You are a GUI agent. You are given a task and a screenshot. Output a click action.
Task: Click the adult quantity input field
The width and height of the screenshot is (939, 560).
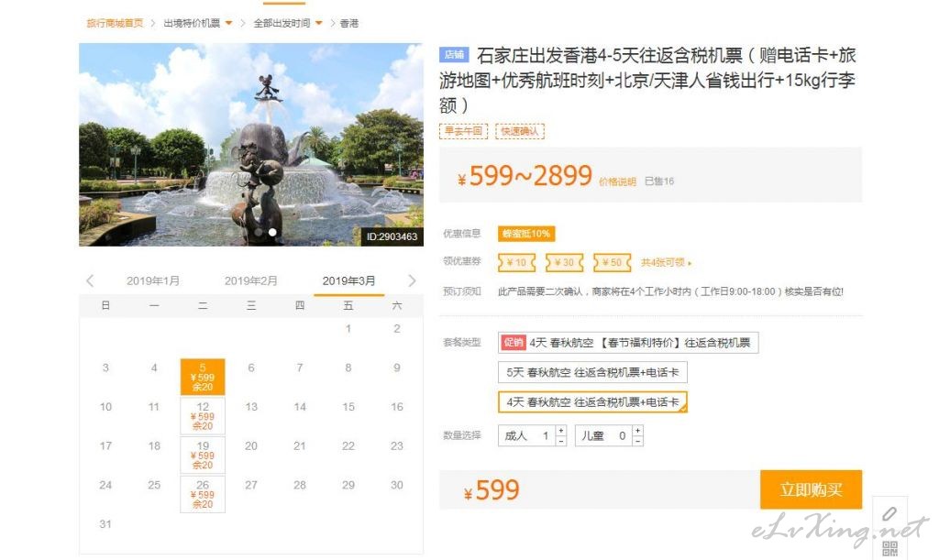(527, 435)
